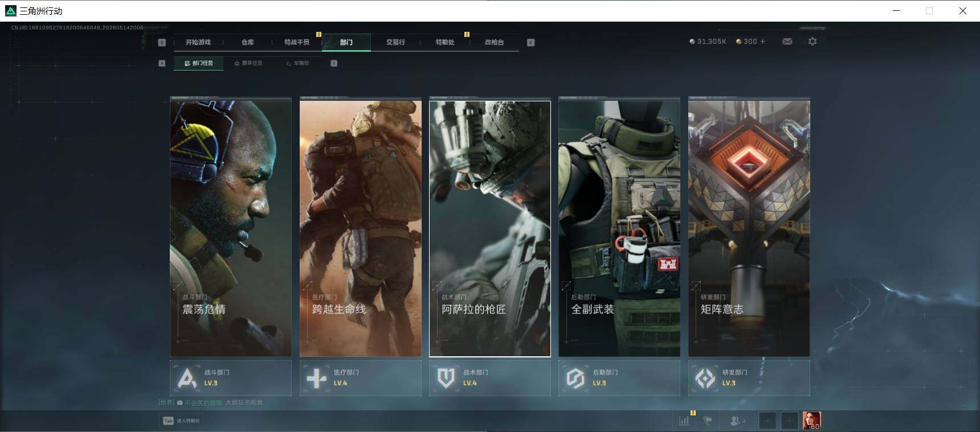Switch to the 赛季任务 sub-tab
The image size is (980, 432).
pyautogui.click(x=248, y=63)
